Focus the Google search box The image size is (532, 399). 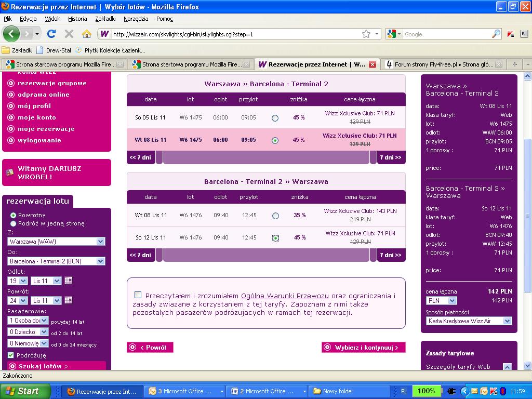446,34
